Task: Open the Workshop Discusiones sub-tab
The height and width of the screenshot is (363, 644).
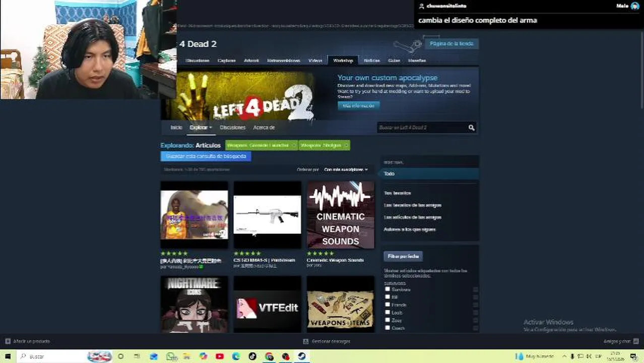Action: tap(232, 128)
